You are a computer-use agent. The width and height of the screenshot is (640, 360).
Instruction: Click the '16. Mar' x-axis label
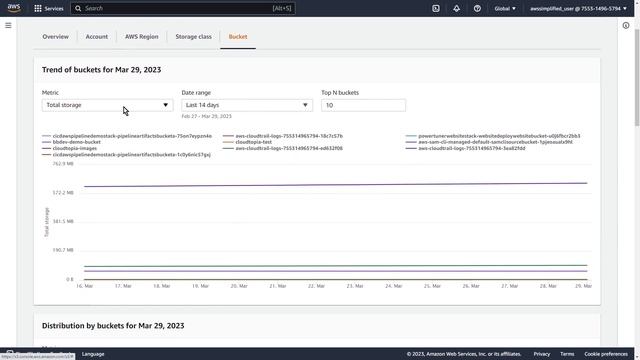[x=84, y=286]
